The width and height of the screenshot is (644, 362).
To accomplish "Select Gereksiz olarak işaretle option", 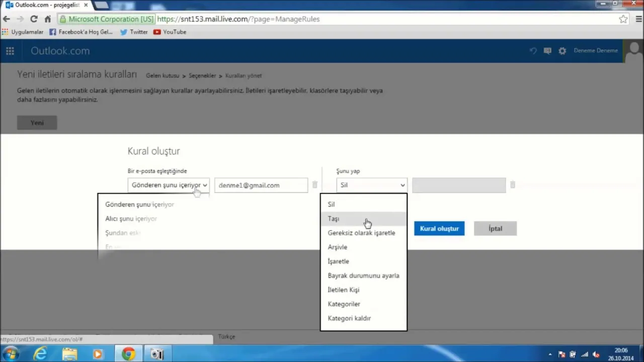I will pos(363,233).
